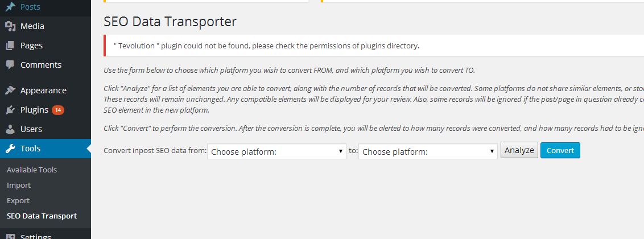Click the Users person icon
Image resolution: width=644 pixels, height=239 pixels.
pos(10,129)
